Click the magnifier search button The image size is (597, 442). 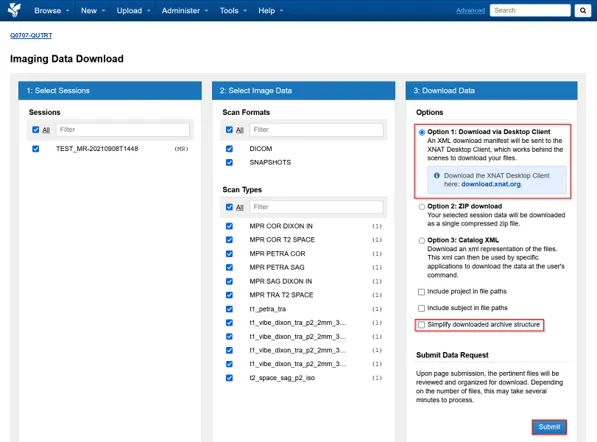click(x=583, y=11)
